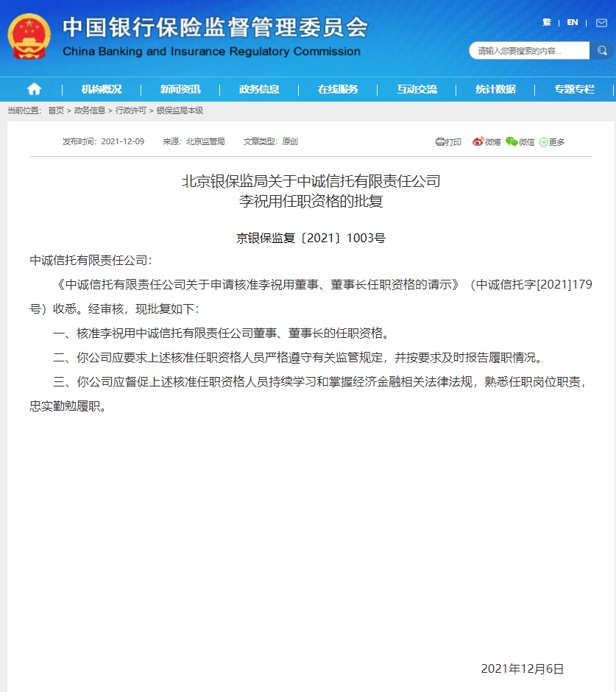Switch to traditional Chinese 繁
Screen dimensions: 616x692
(x=547, y=23)
